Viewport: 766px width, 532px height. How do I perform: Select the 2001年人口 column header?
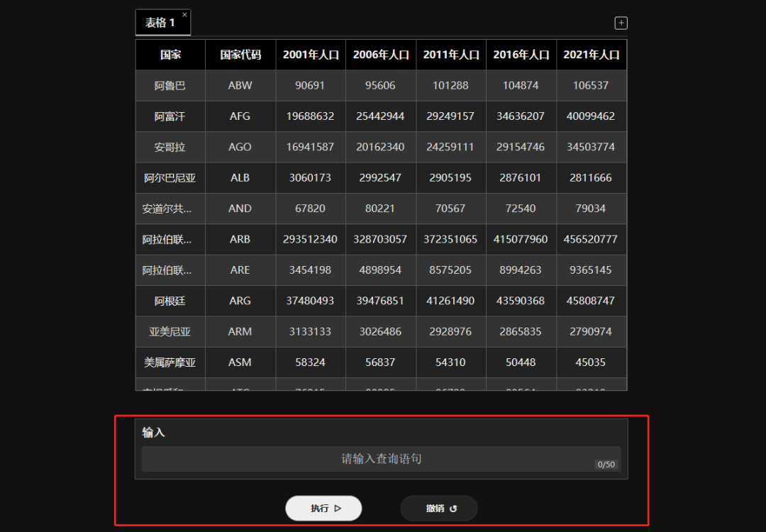[311, 55]
